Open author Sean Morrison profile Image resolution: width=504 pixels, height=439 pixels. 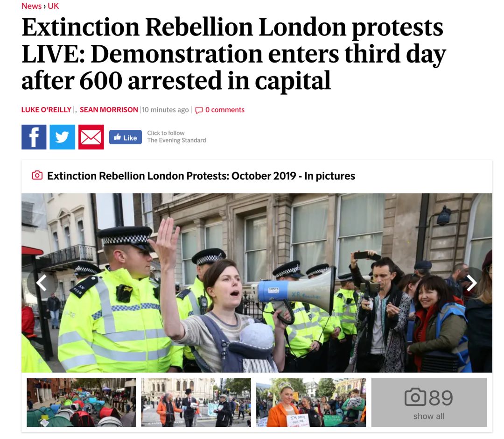[109, 110]
